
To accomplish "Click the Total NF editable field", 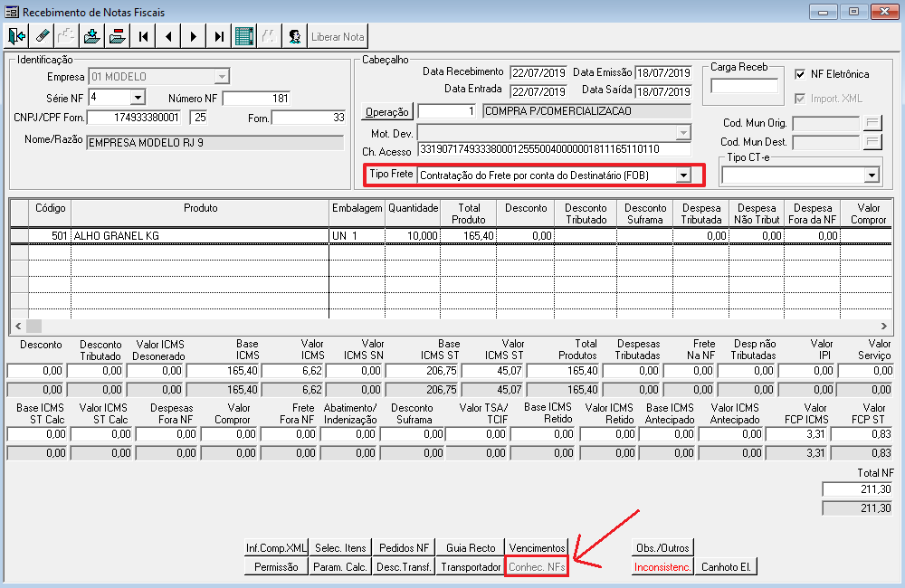I will (x=857, y=488).
